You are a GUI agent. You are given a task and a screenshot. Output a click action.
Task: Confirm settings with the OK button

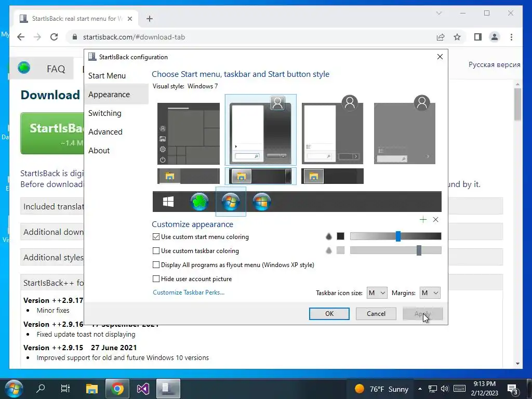(x=329, y=313)
